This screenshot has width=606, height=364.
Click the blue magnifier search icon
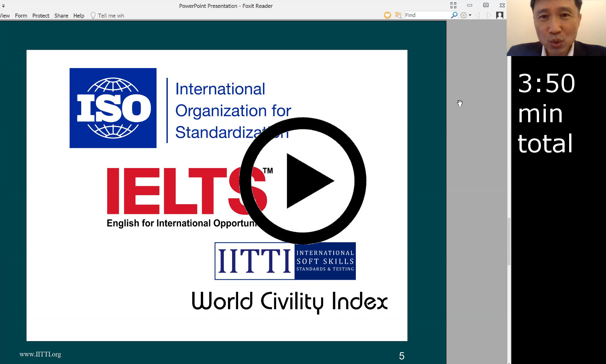pos(454,15)
